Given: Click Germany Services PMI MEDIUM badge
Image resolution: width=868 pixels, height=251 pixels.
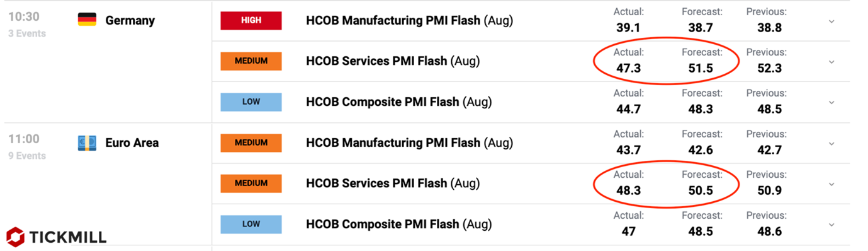Looking at the screenshot, I should click(251, 61).
